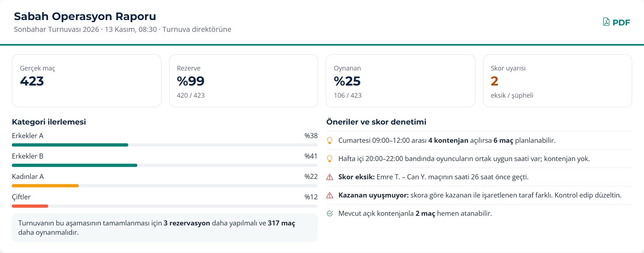The height and width of the screenshot is (253, 644).
Task: Open the Oynanan %25 card
Action: (x=401, y=81)
